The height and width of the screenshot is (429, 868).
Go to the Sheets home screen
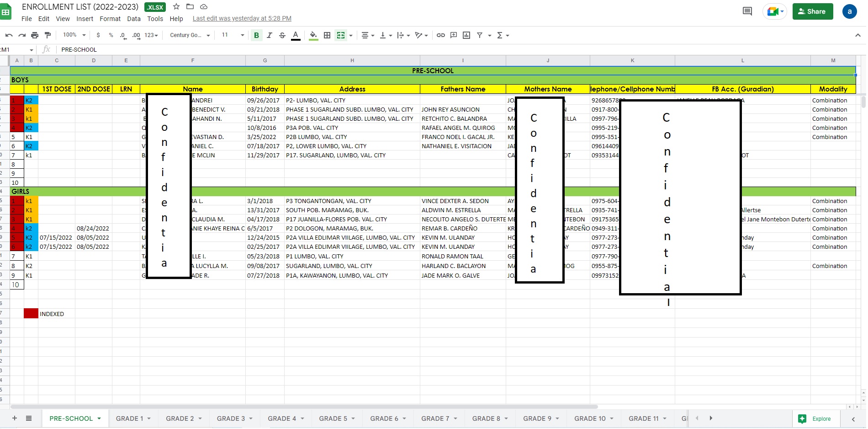click(x=5, y=12)
